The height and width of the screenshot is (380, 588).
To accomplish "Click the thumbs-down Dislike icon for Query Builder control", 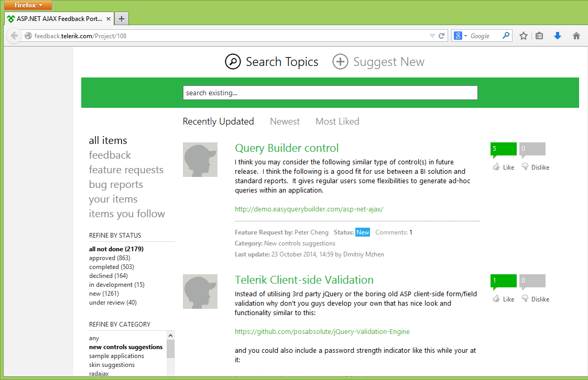I will pyautogui.click(x=525, y=167).
